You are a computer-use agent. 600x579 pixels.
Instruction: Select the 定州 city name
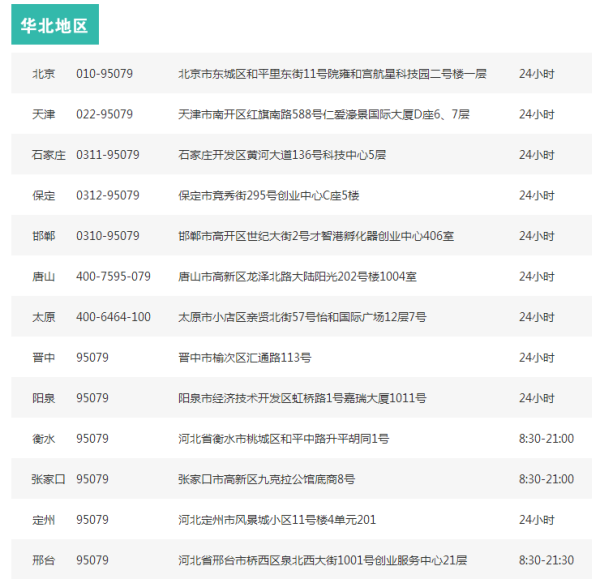point(43,520)
